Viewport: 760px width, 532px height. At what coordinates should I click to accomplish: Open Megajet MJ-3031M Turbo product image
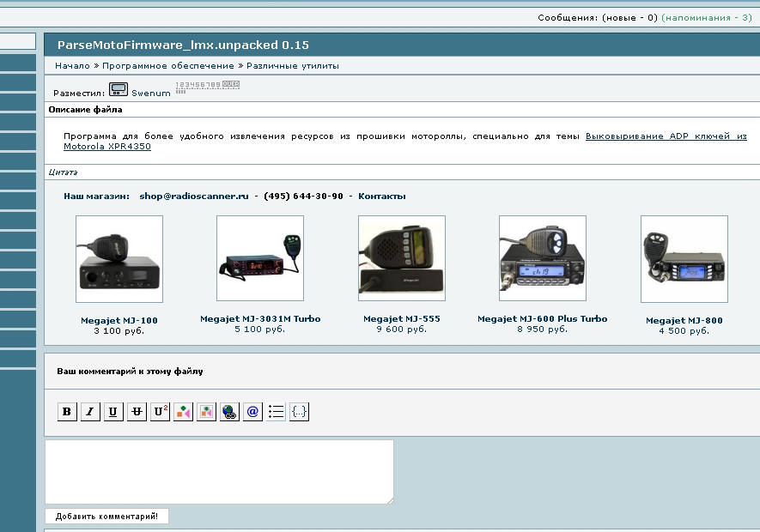click(x=260, y=258)
